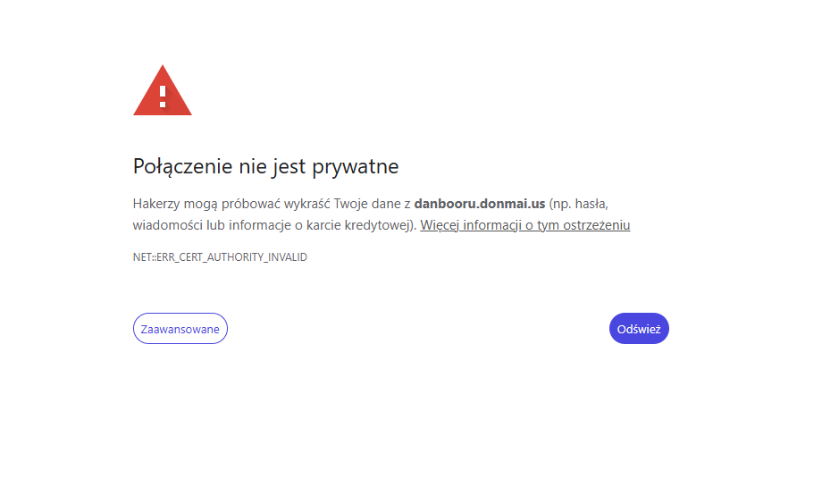Click the red warning triangle icon
Viewport: 822px width, 504px height.
click(163, 90)
